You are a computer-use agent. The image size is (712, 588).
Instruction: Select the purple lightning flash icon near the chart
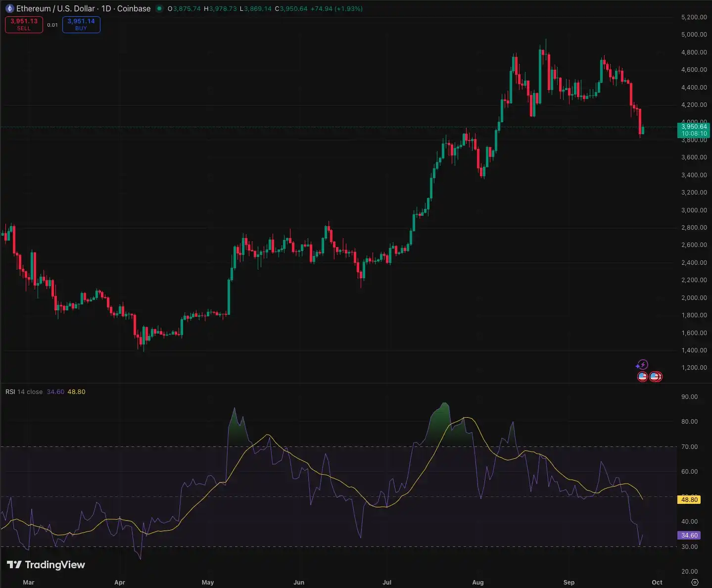tap(642, 365)
